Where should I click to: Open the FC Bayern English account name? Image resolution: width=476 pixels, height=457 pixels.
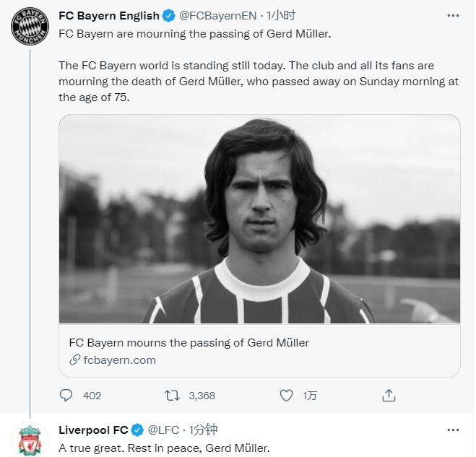click(x=108, y=16)
